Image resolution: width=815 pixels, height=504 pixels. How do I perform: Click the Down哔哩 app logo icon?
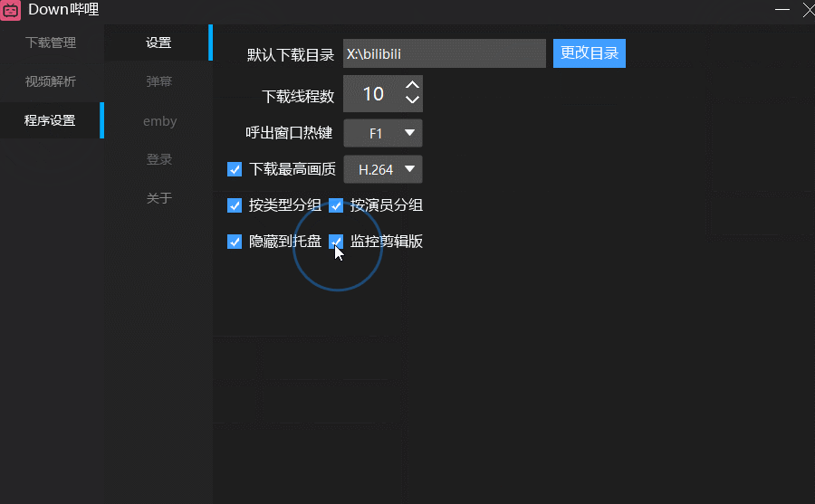tap(12, 10)
